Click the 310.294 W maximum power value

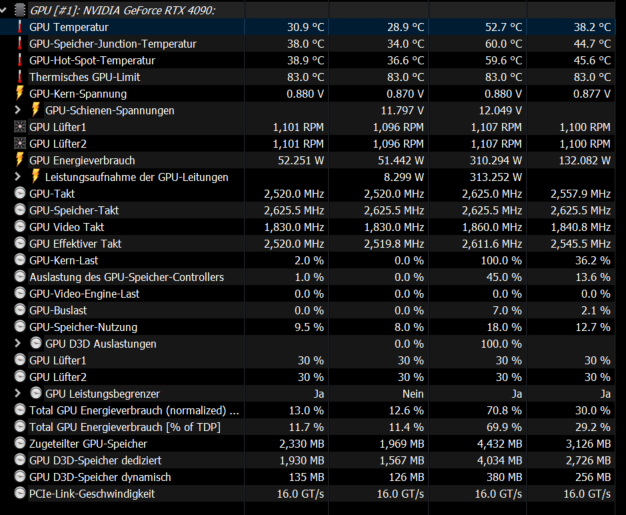click(x=495, y=160)
